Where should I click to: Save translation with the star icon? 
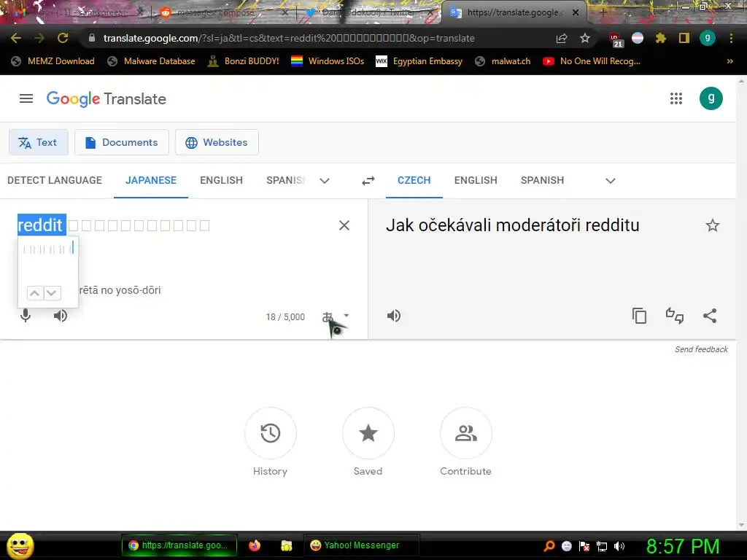tap(713, 225)
